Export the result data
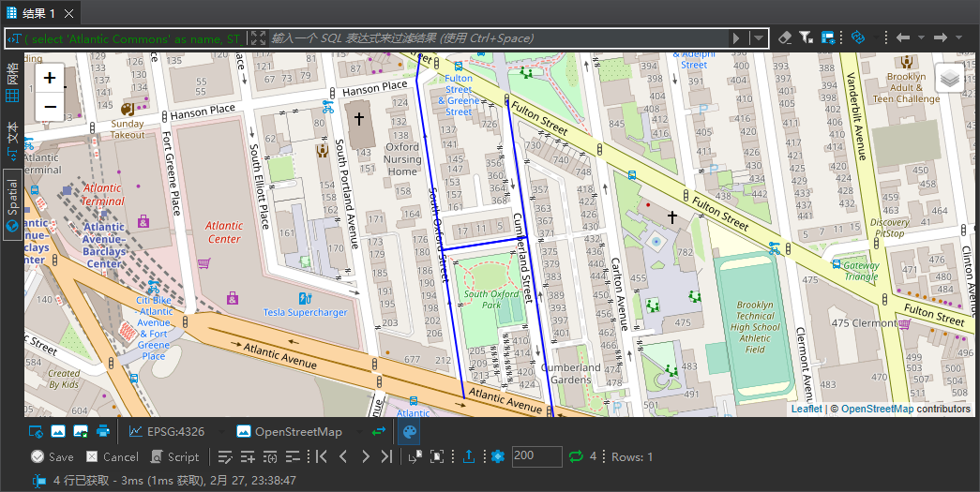This screenshot has width=980, height=492. 468,457
